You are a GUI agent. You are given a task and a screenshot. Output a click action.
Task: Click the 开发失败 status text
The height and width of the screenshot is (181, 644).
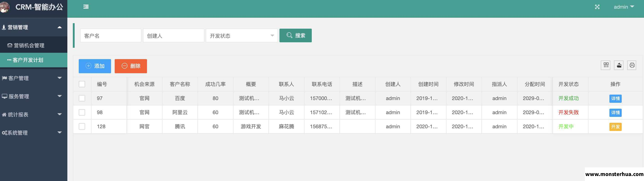point(568,112)
